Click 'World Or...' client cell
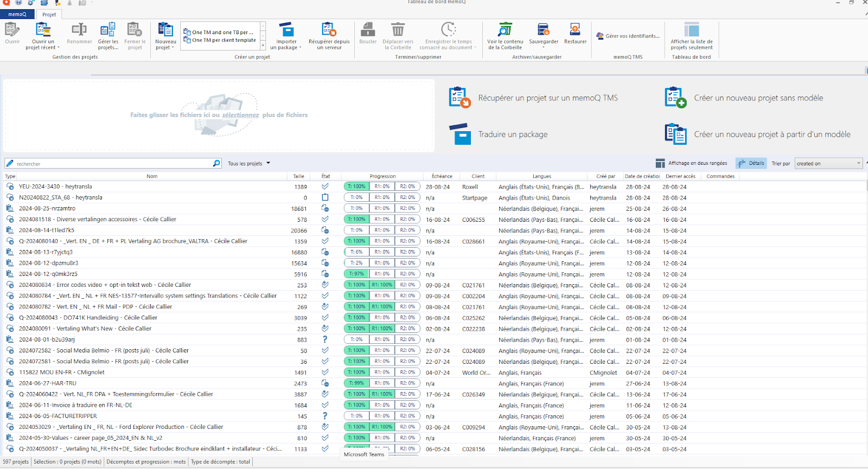 [476, 372]
